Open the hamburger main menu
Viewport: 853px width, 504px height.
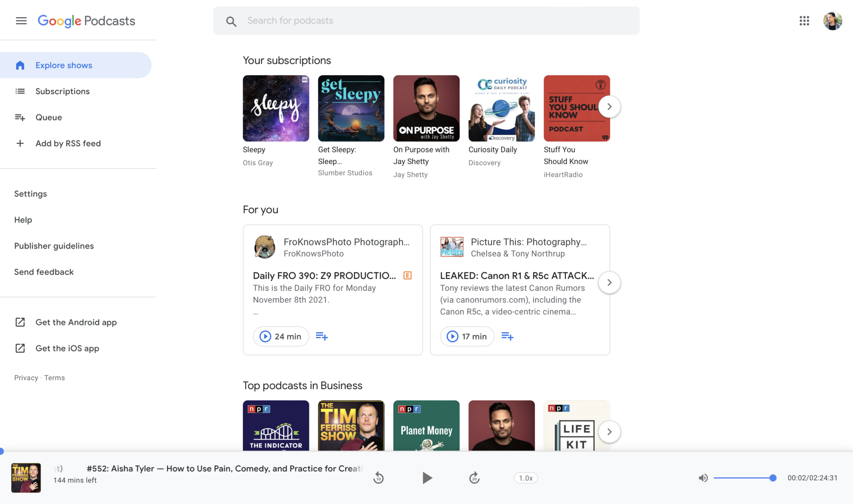click(21, 21)
